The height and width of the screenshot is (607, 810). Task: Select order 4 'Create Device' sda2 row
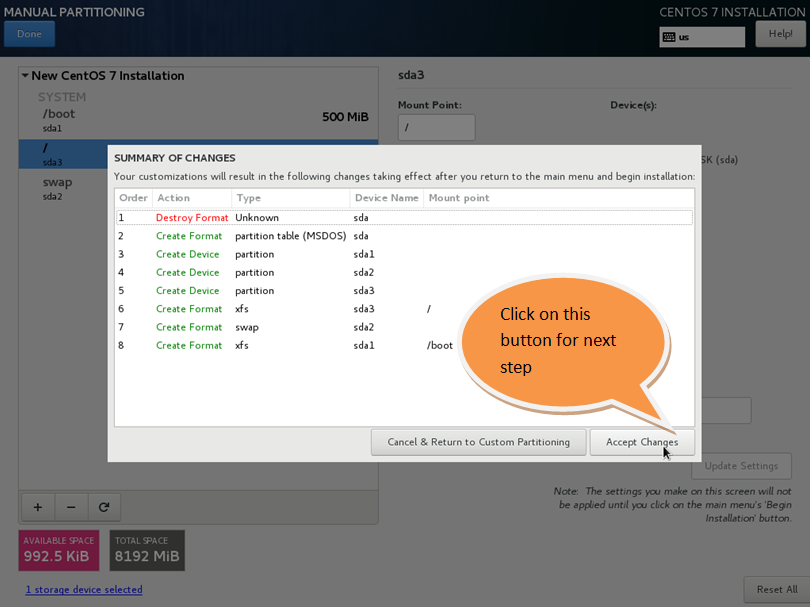tap(404, 272)
